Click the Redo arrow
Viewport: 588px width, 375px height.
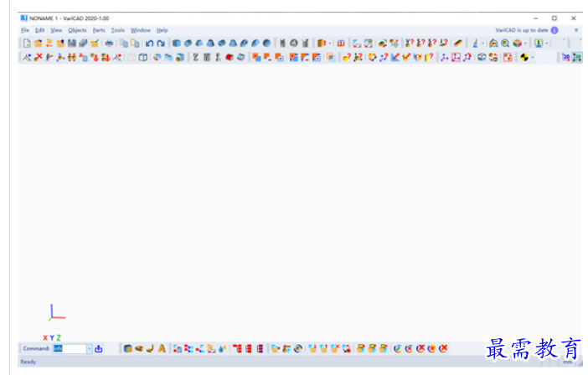click(161, 44)
